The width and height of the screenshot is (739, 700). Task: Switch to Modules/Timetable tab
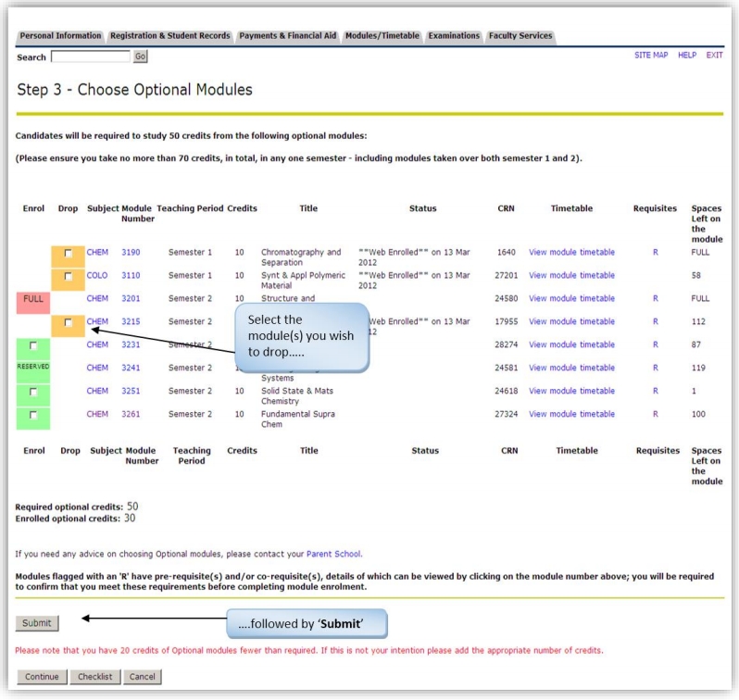pyautogui.click(x=382, y=36)
